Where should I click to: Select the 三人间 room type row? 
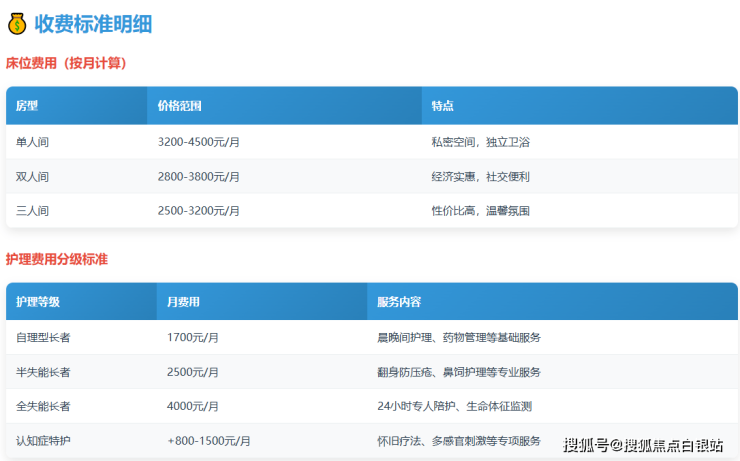coord(33,211)
